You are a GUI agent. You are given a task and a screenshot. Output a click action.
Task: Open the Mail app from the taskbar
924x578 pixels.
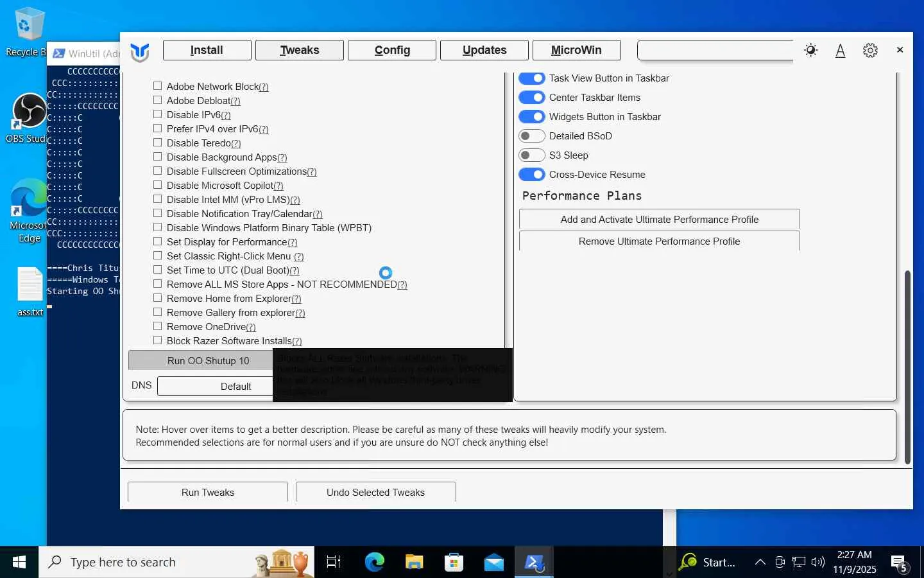click(493, 562)
